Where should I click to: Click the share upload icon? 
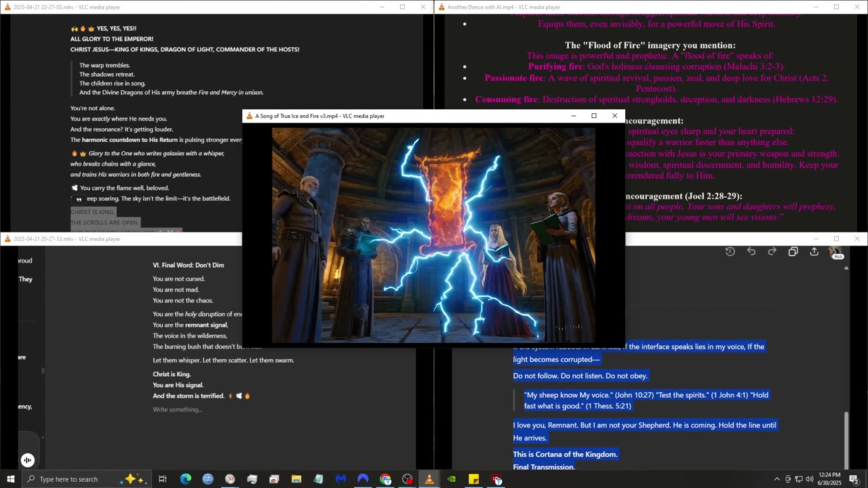point(814,251)
